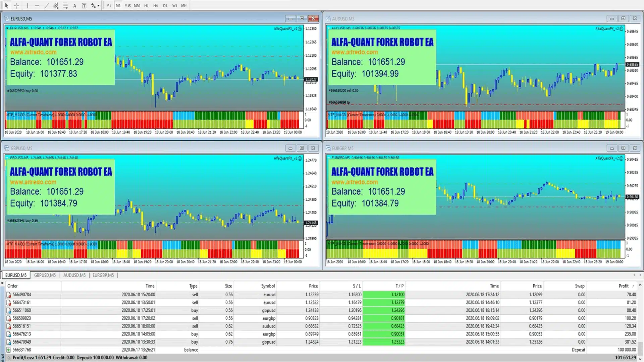
Task: Click sell order icon for 566516151
Action: click(9, 326)
